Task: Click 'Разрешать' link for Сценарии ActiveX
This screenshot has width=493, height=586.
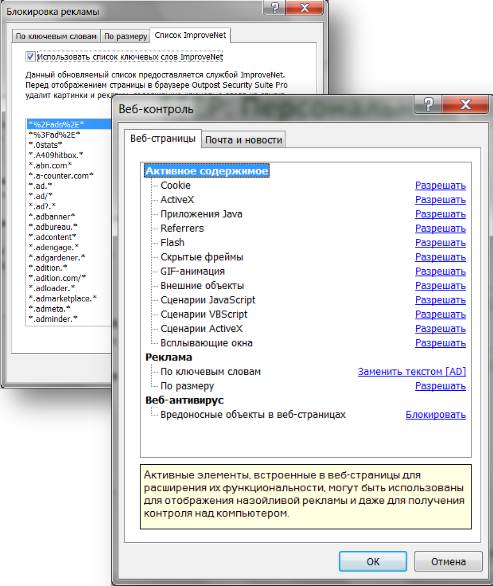Action: (x=440, y=329)
